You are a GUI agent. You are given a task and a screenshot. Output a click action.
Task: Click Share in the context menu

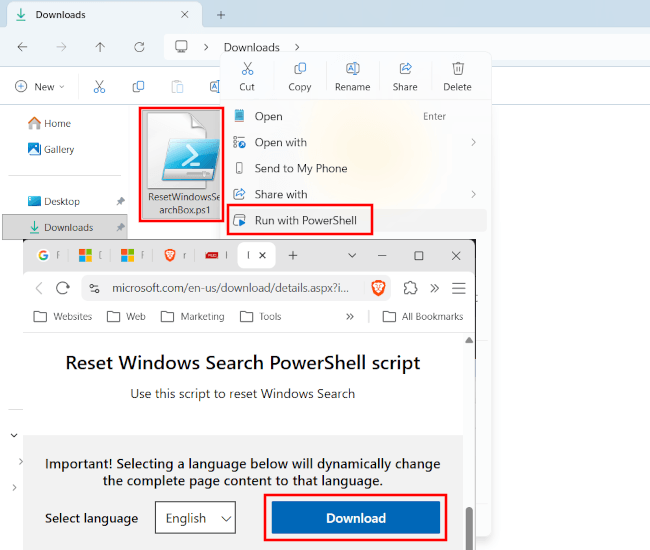pyautogui.click(x=405, y=77)
